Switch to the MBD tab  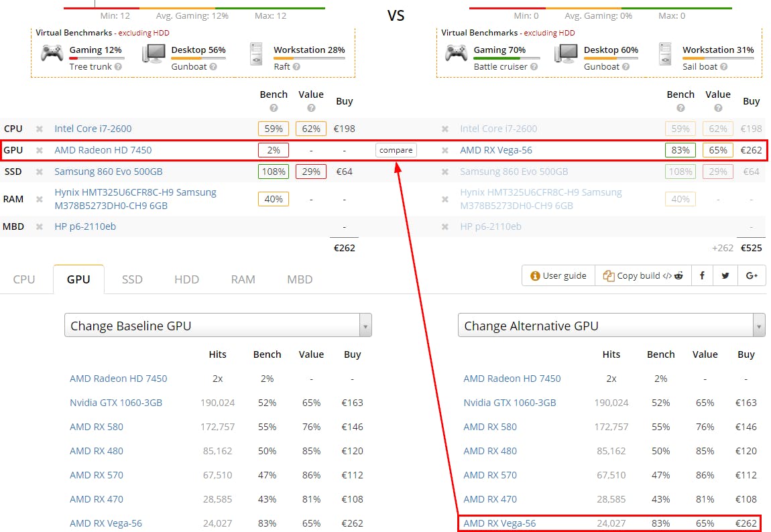pyautogui.click(x=300, y=279)
